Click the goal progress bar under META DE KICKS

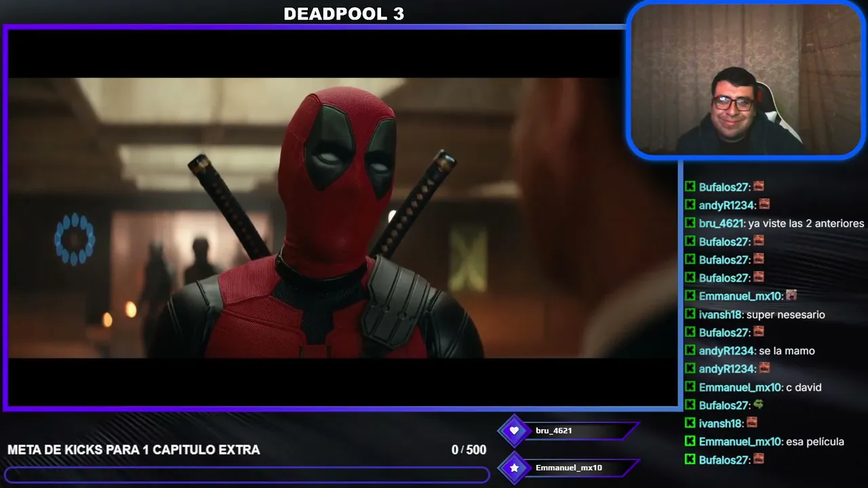click(x=247, y=474)
